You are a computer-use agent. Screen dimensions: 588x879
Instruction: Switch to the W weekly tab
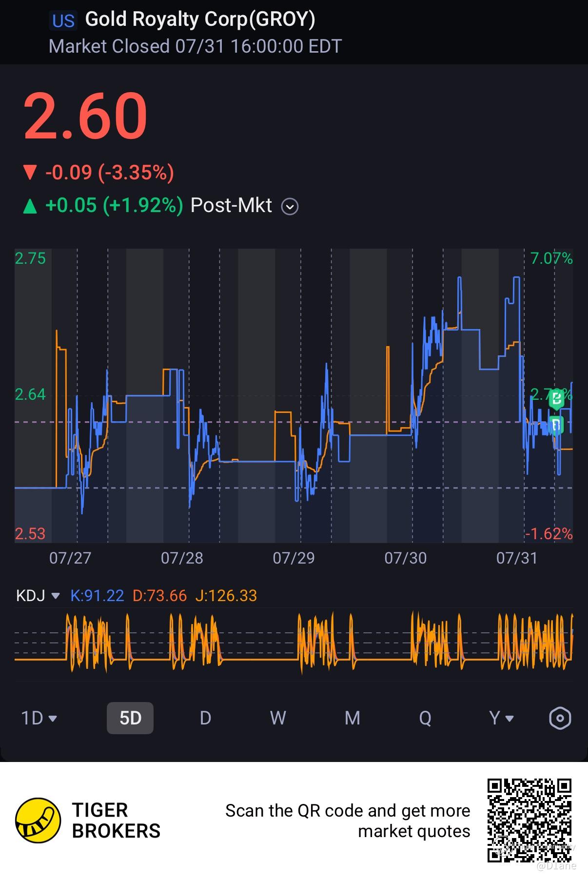[x=278, y=718]
